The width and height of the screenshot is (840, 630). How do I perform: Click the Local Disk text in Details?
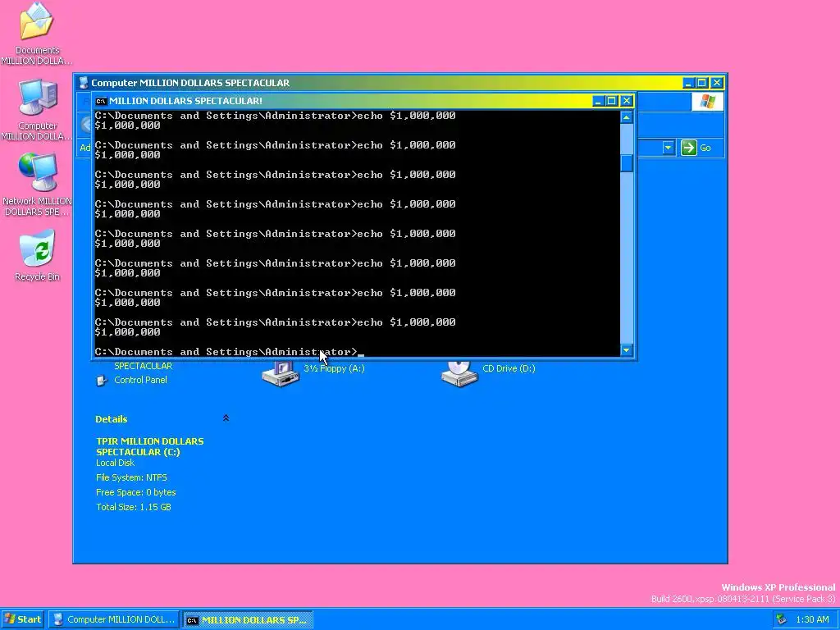pyautogui.click(x=115, y=463)
